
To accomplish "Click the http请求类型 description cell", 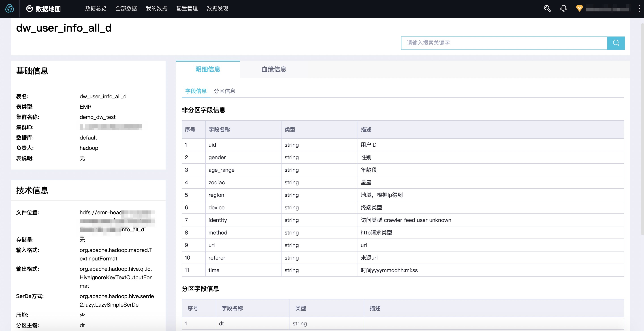I will click(491, 232).
